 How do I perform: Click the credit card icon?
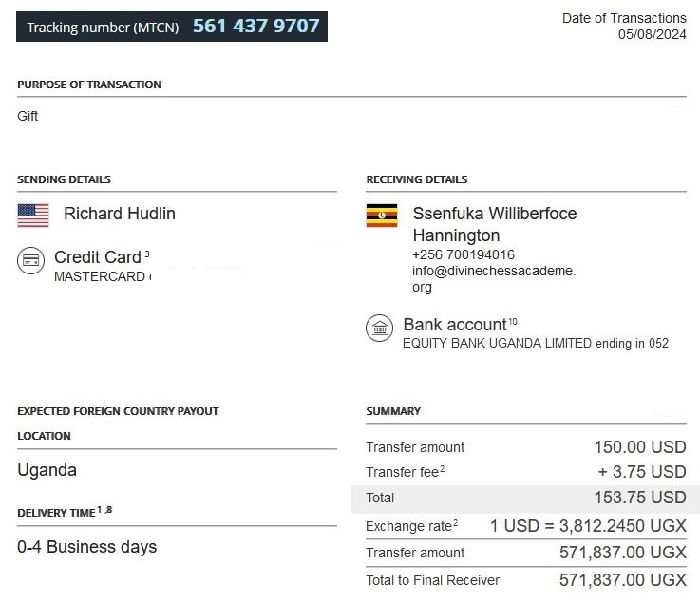pyautogui.click(x=31, y=260)
